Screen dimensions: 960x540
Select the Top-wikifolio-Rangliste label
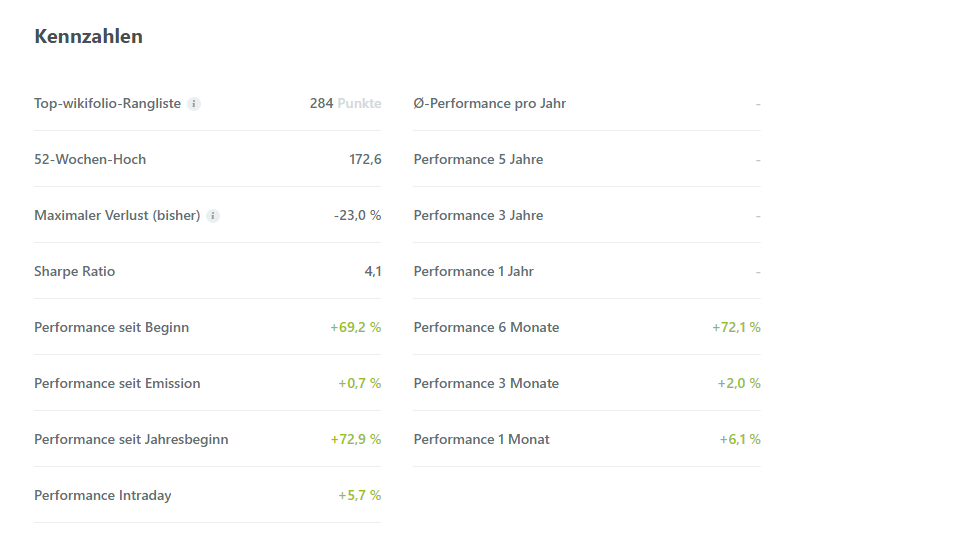107,104
